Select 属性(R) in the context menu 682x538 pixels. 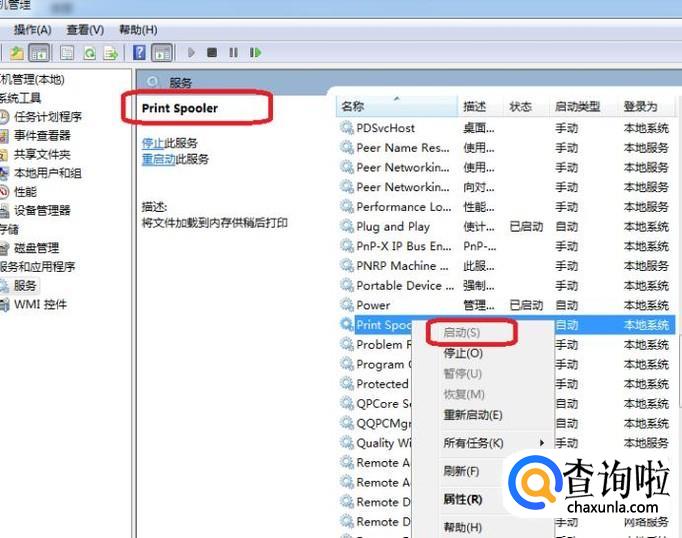[462, 499]
